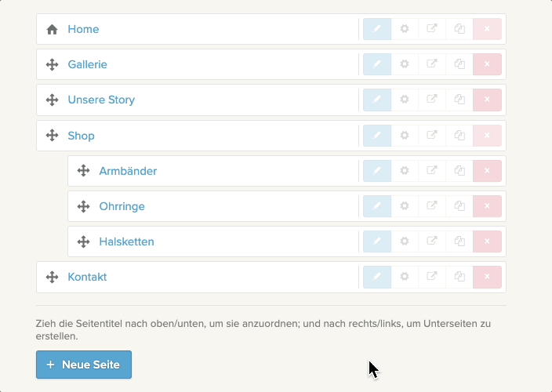Image resolution: width=552 pixels, height=392 pixels.
Task: Open settings gear for Armbänder subpage
Action: pos(405,171)
